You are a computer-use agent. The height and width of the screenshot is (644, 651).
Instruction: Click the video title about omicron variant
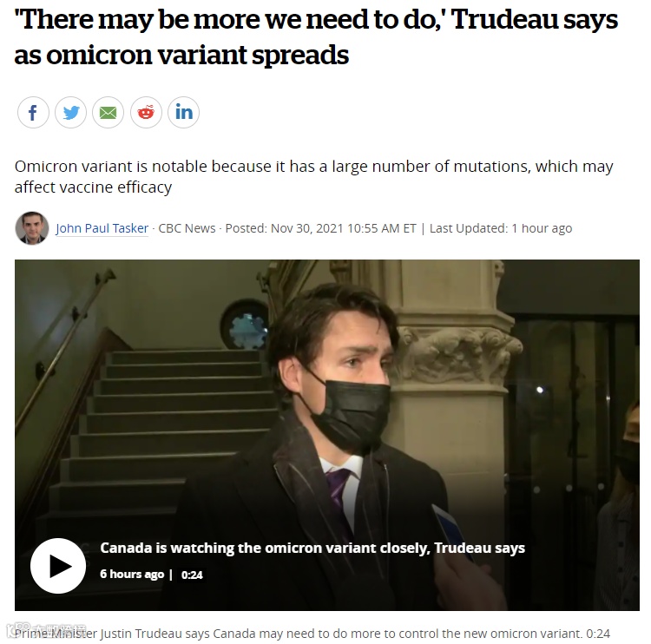(312, 548)
